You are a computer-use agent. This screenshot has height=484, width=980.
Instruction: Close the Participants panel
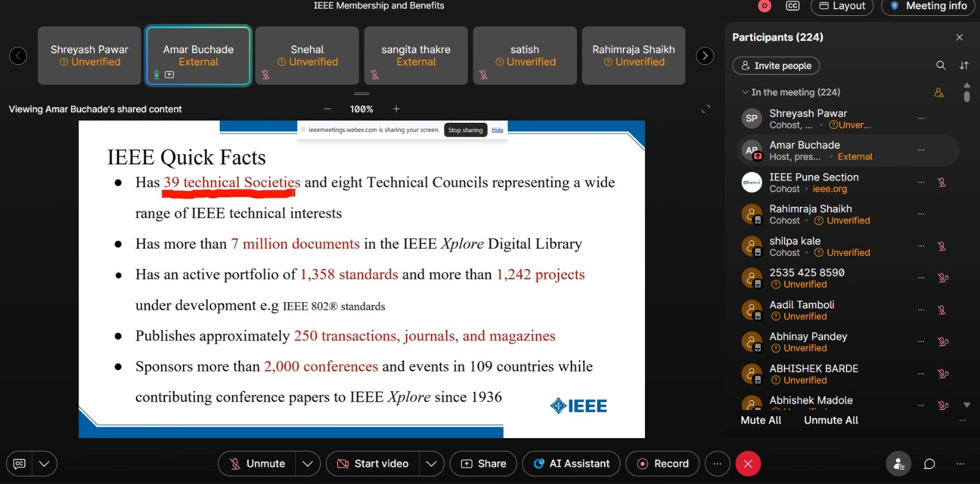coord(960,37)
